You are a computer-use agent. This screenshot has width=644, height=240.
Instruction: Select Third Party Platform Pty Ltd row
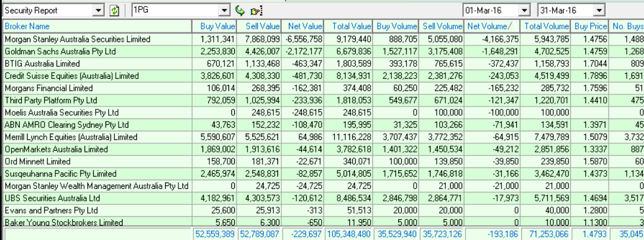[323, 100]
